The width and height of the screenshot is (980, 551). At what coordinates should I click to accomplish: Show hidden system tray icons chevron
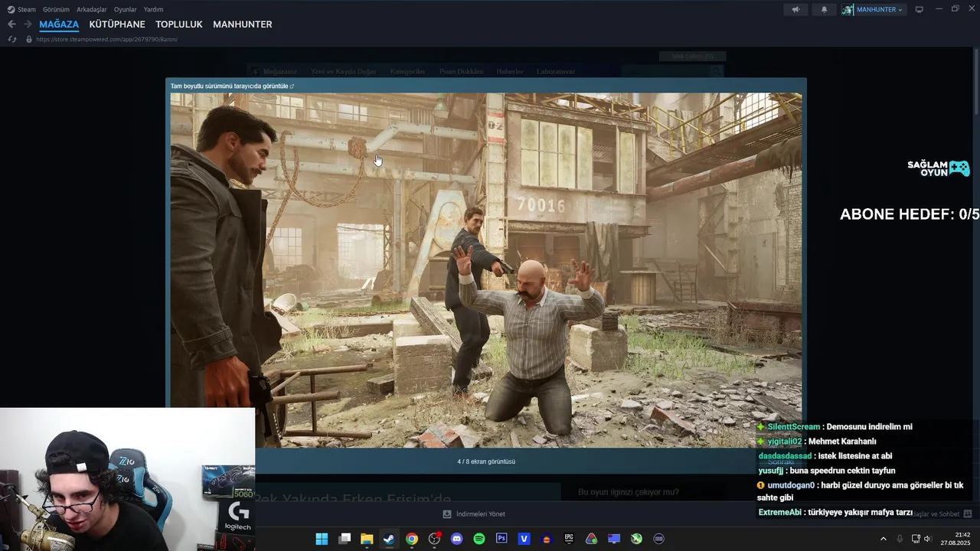pos(883,539)
